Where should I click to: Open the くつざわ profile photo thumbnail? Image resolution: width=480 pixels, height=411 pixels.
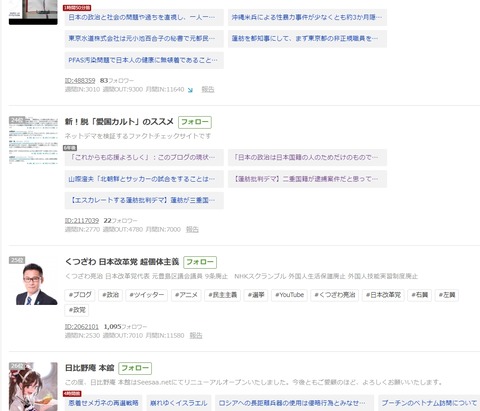[33, 281]
